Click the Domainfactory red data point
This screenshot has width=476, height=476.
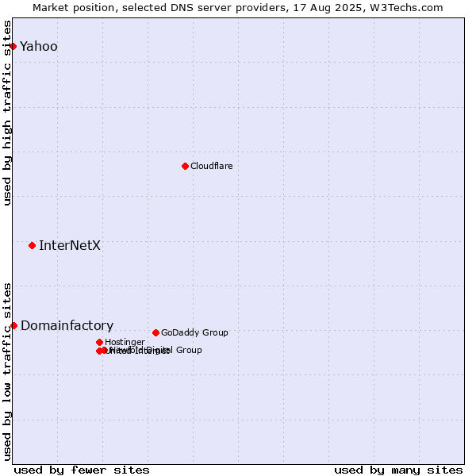[14, 326]
